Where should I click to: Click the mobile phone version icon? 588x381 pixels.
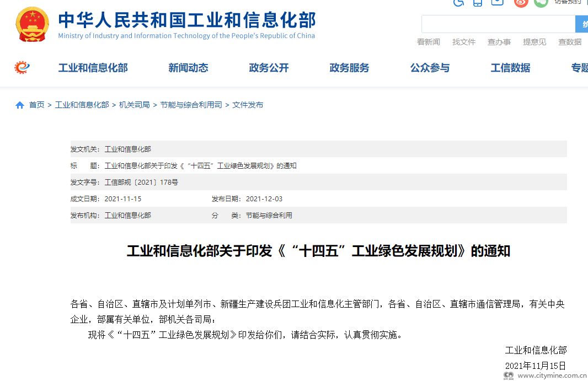click(478, 2)
